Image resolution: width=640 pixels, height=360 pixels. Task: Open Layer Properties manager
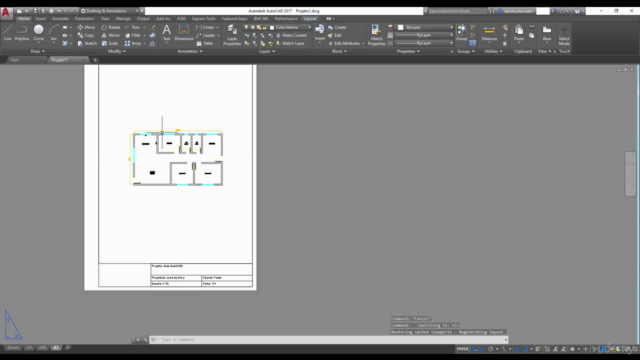click(x=232, y=35)
